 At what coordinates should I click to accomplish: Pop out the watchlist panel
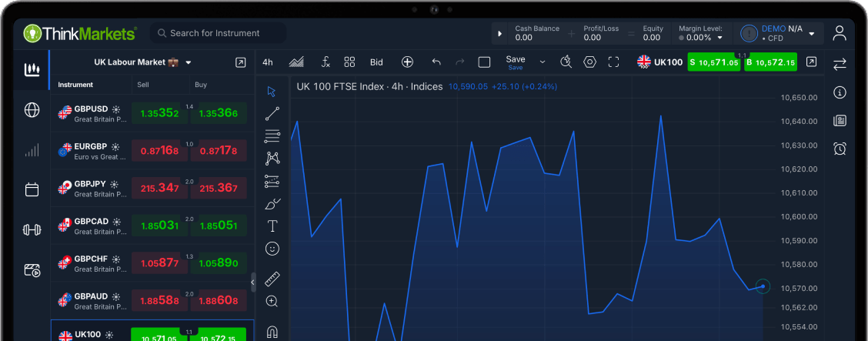(240, 62)
